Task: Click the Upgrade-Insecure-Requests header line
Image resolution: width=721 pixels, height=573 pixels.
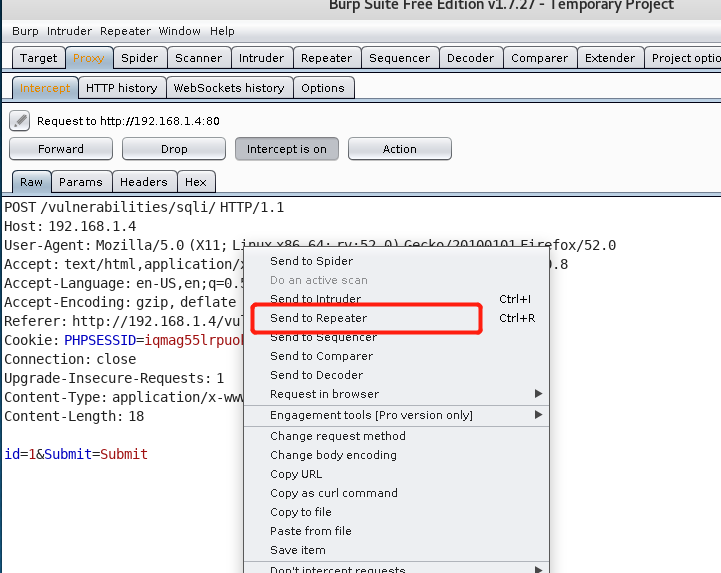Action: (x=114, y=378)
